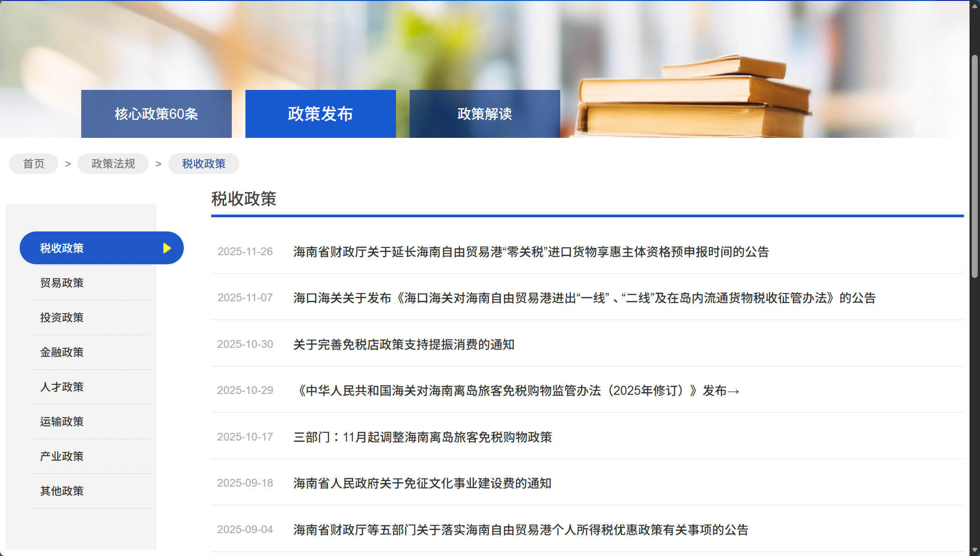Click the scrollbar down arrow
Viewport: 980px width, 556px height.
pyautogui.click(x=975, y=551)
